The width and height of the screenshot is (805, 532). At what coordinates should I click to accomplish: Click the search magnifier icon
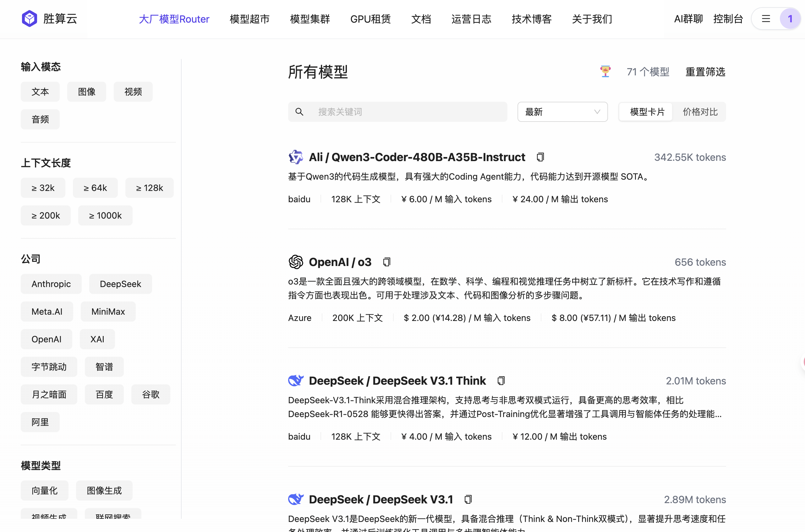click(x=299, y=111)
